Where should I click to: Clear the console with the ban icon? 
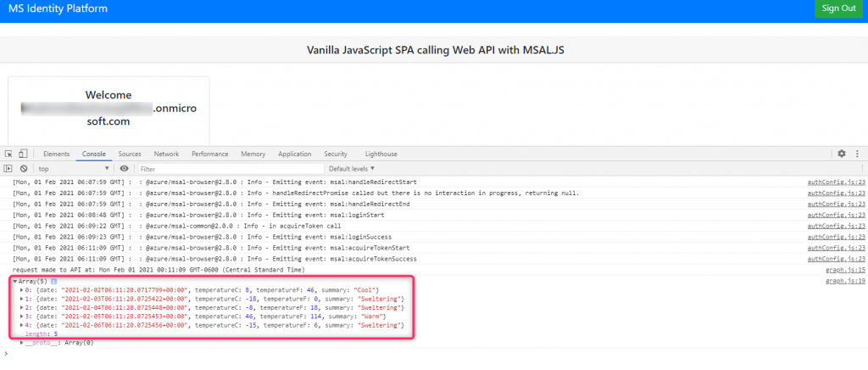[24, 168]
